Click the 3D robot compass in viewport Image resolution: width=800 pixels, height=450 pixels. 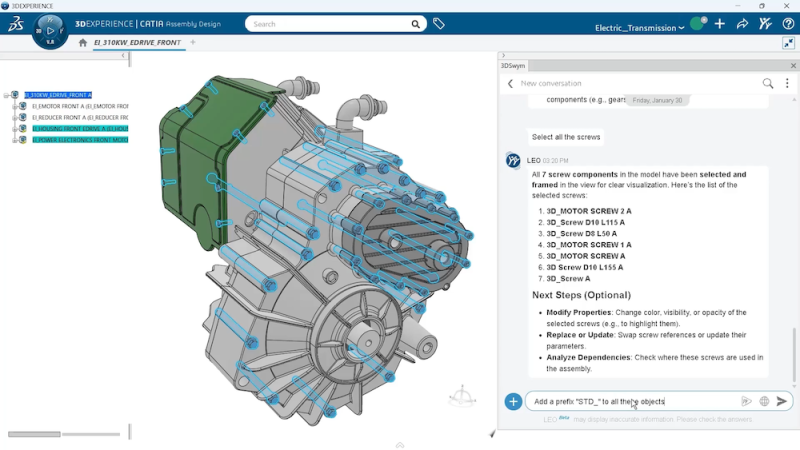coord(462,396)
